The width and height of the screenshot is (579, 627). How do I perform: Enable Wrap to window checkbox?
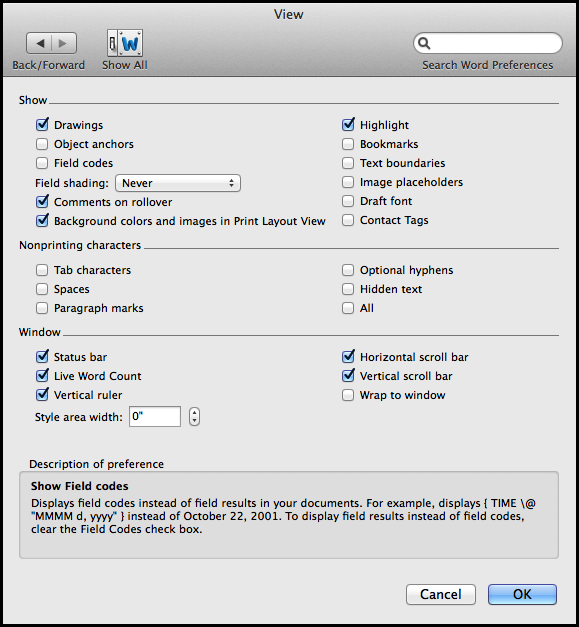tap(348, 395)
